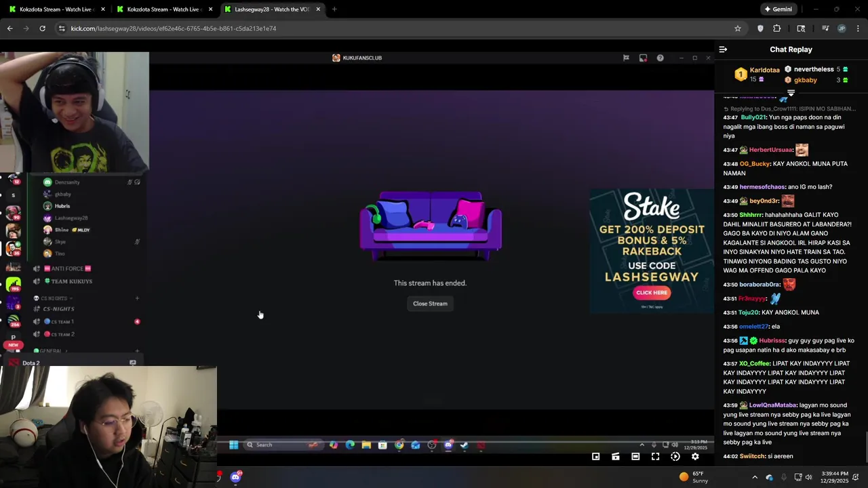Select Hubris in Discord voice list
The width and height of the screenshot is (868, 488).
click(x=62, y=206)
